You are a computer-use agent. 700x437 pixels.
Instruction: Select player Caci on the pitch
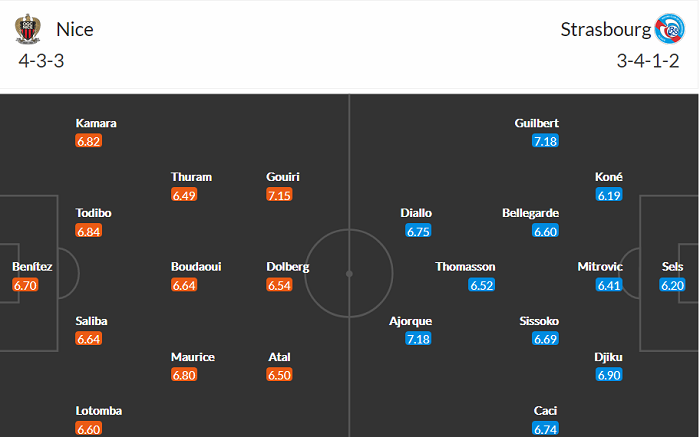point(546,411)
